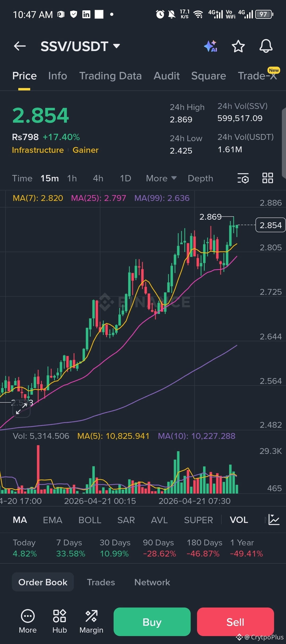Image resolution: width=286 pixels, height=644 pixels.
Task: Open the Infrastructure category tag
Action: [38, 150]
